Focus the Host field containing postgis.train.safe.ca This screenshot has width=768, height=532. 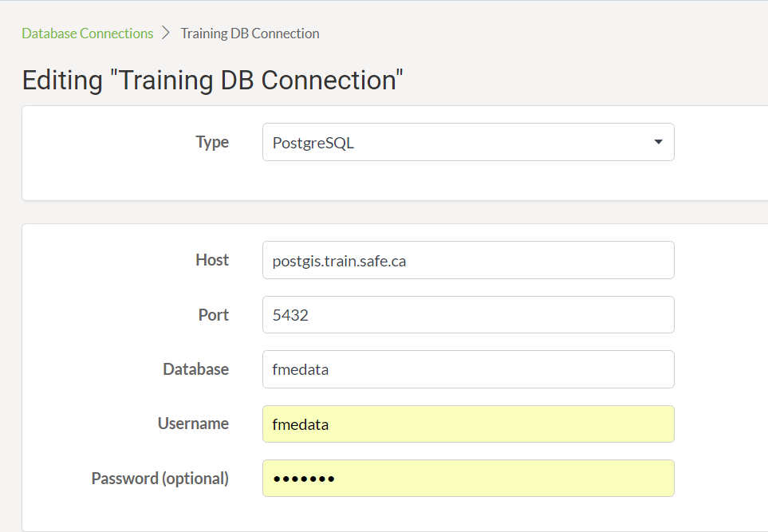468,260
